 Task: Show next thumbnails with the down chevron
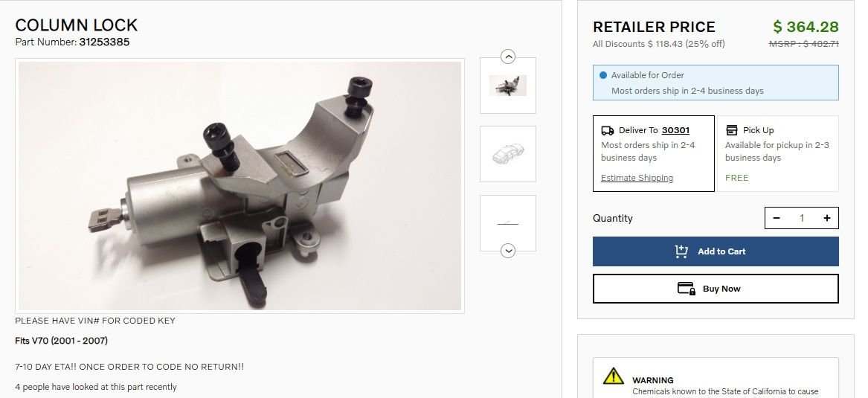tap(507, 251)
